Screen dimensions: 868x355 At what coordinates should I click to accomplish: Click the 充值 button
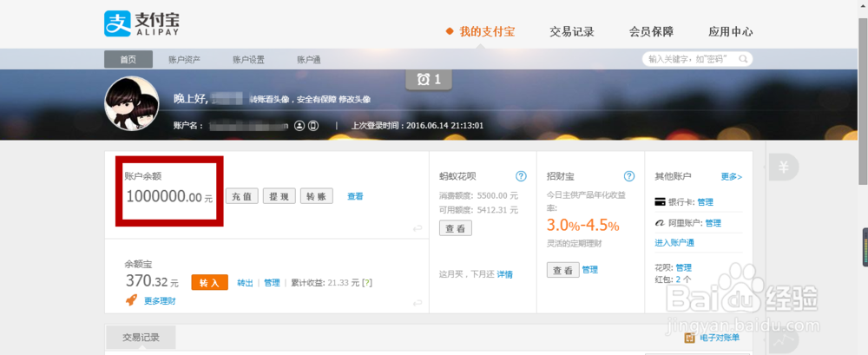point(242,196)
